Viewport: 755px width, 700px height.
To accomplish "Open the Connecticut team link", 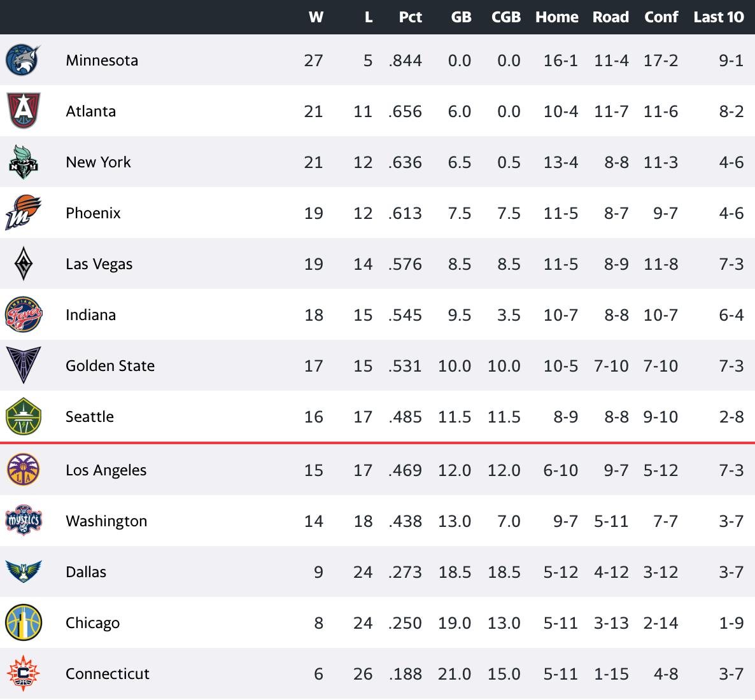I will [x=108, y=673].
